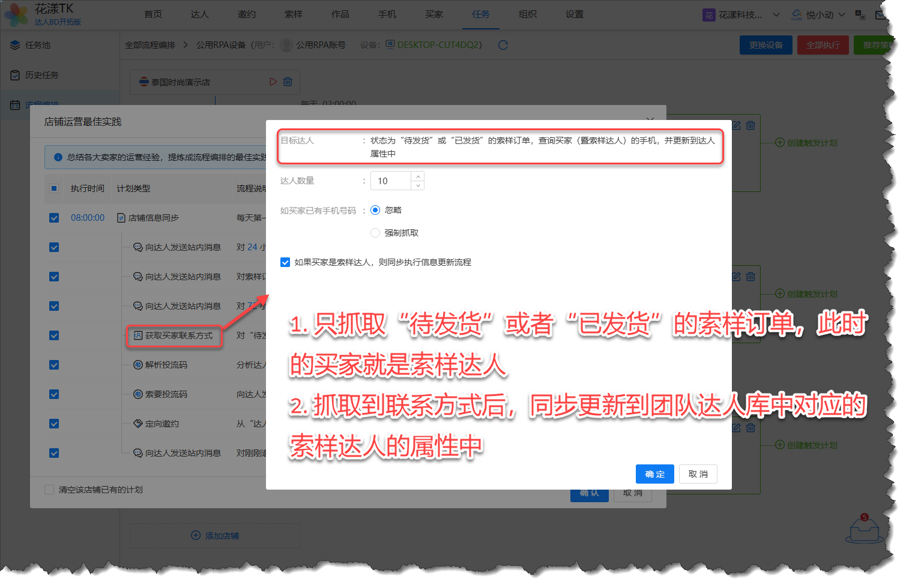Go to the 达人 menu
This screenshot has height=588, width=909.
coord(199,14)
